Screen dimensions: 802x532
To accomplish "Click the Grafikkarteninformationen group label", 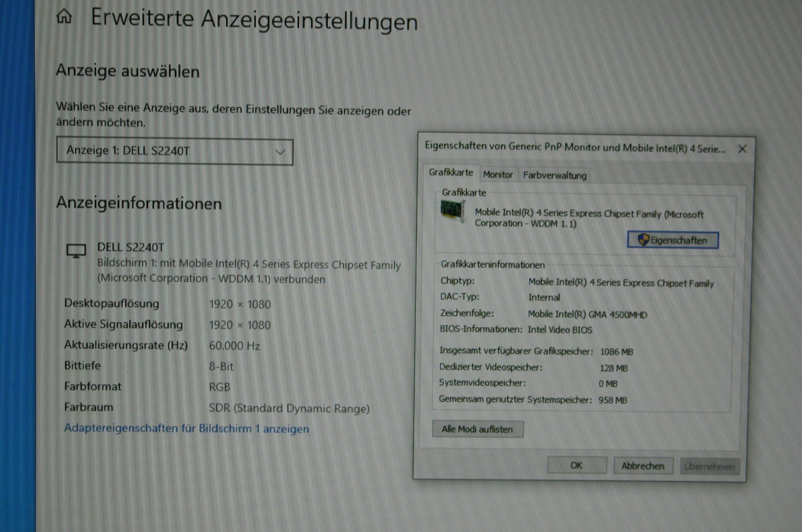I will [x=493, y=264].
